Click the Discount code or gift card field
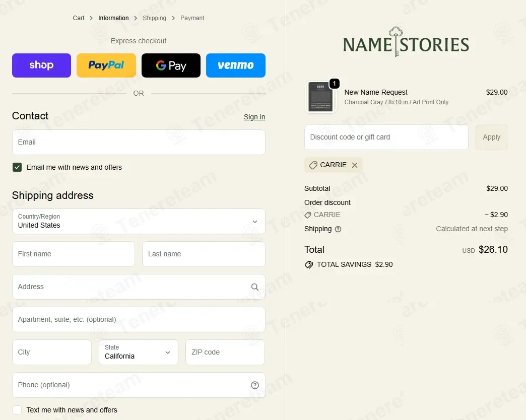Screen dimensions: 526x420 (386, 137)
